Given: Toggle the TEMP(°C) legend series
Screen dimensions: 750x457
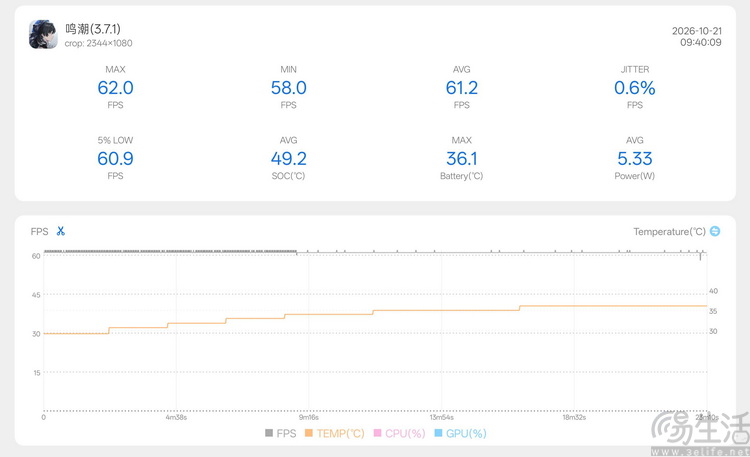Looking at the screenshot, I should pos(335,433).
